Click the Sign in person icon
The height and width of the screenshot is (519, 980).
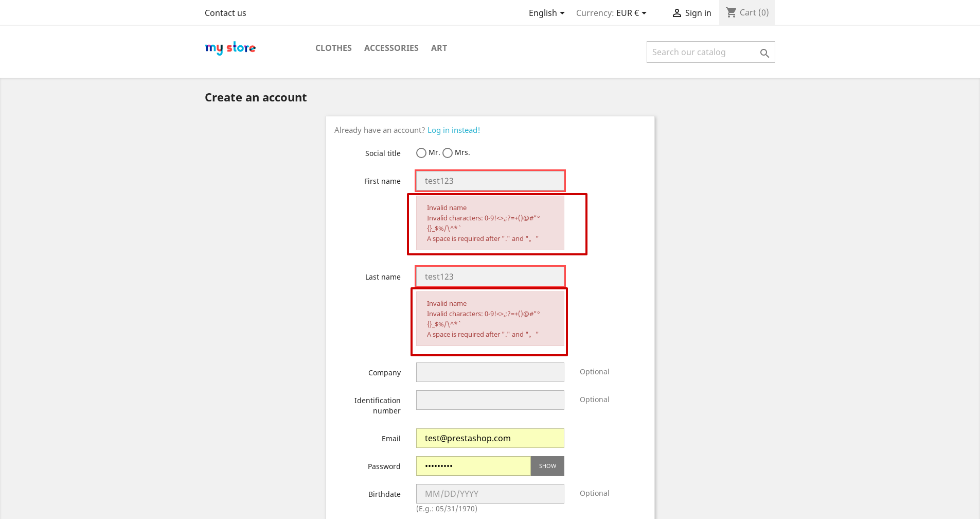pos(676,12)
